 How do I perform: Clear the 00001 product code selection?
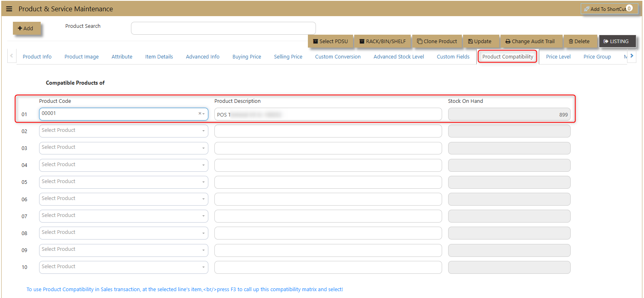[x=200, y=114]
